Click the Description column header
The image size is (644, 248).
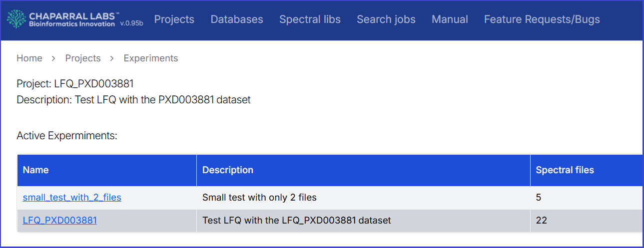click(x=228, y=170)
